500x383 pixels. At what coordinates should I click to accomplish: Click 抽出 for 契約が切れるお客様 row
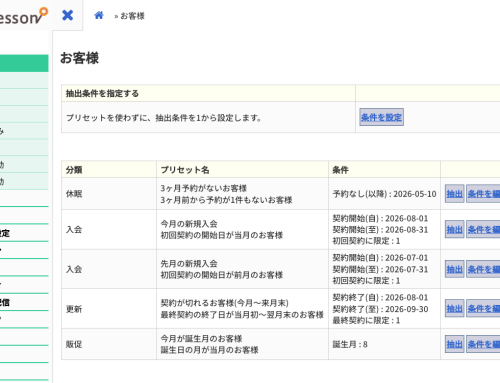point(454,309)
